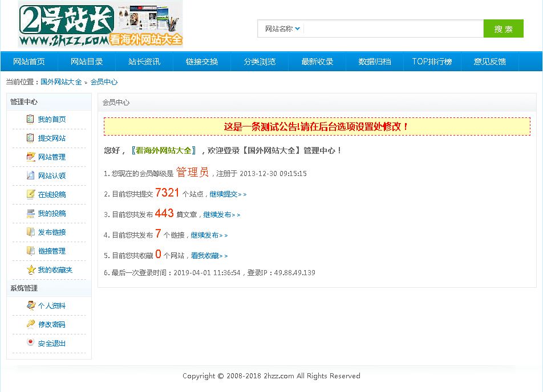The image size is (543, 392).
Task: Open TOP排行榜 in the navigation bar
Action: [432, 62]
